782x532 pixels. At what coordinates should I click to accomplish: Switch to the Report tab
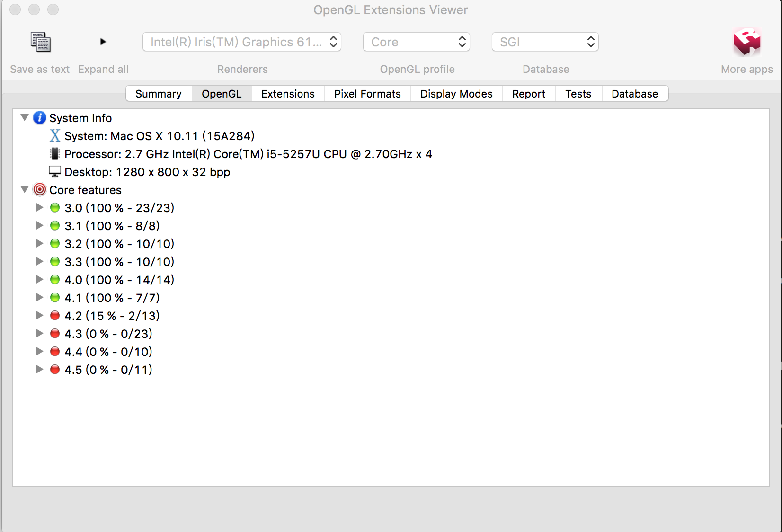[529, 94]
